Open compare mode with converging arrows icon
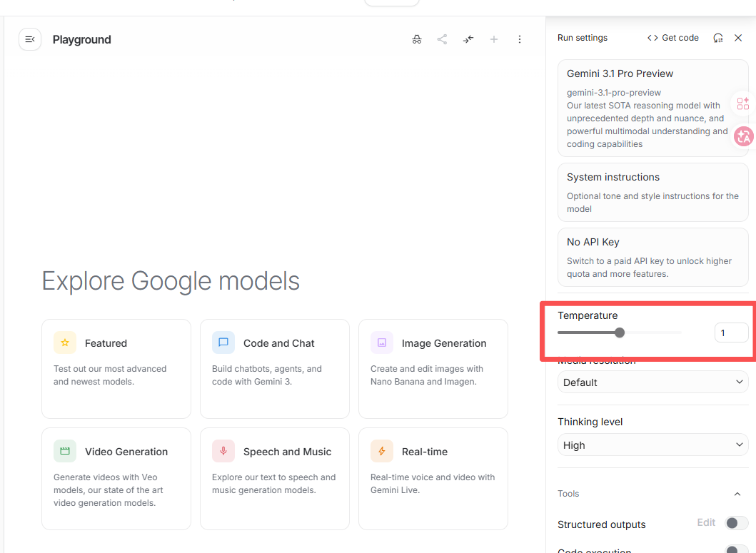The width and height of the screenshot is (756, 553). pyautogui.click(x=468, y=39)
